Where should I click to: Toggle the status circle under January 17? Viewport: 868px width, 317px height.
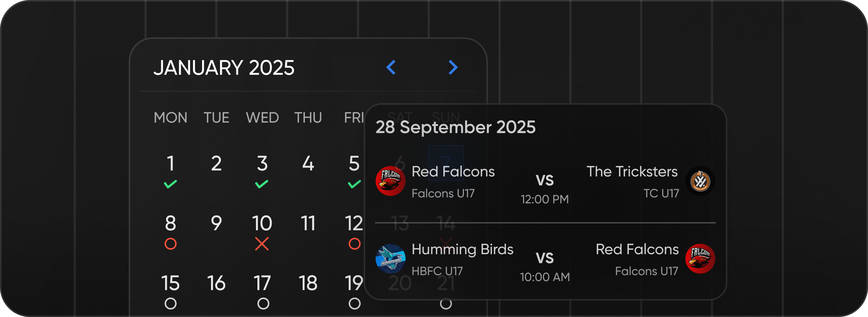pos(262,304)
